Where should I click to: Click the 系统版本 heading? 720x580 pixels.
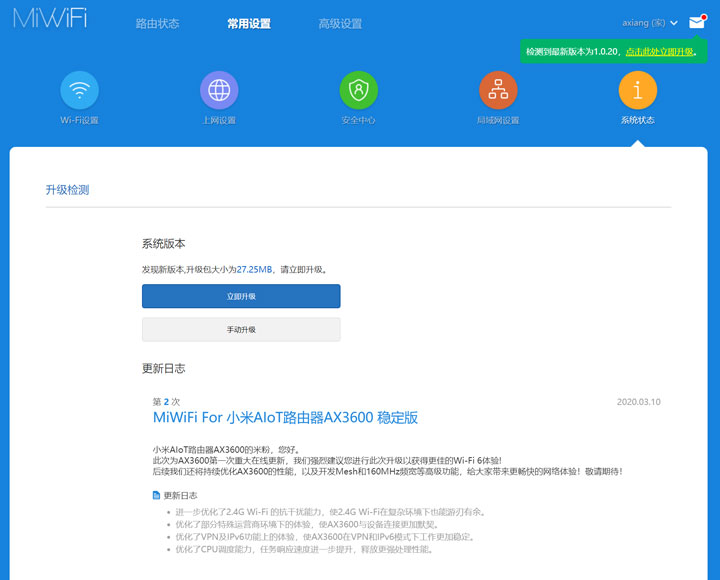163,243
